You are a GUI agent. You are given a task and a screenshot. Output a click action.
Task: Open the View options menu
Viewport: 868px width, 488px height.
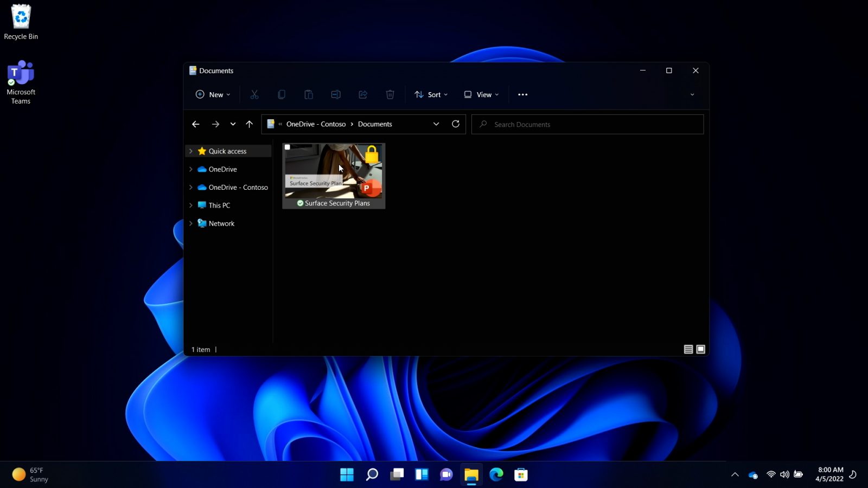coord(481,94)
